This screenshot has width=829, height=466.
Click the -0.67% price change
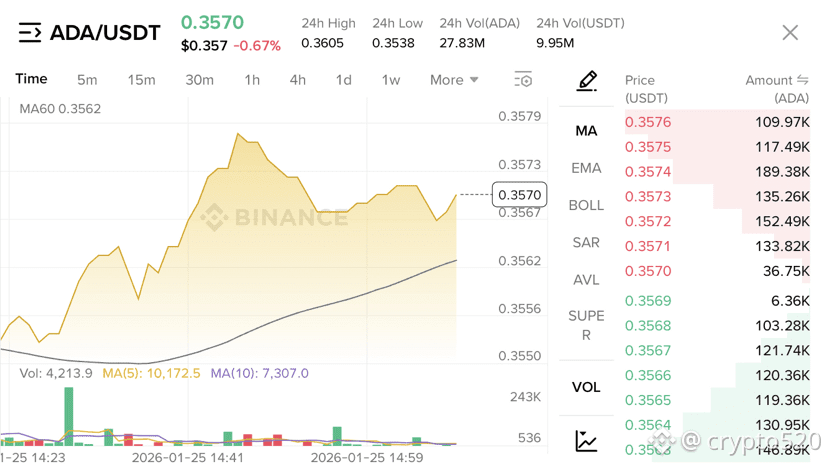257,46
